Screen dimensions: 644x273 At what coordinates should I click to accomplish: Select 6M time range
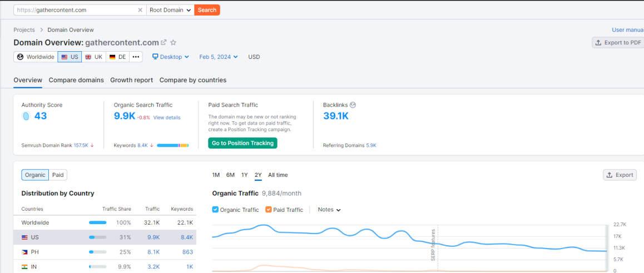[230, 175]
